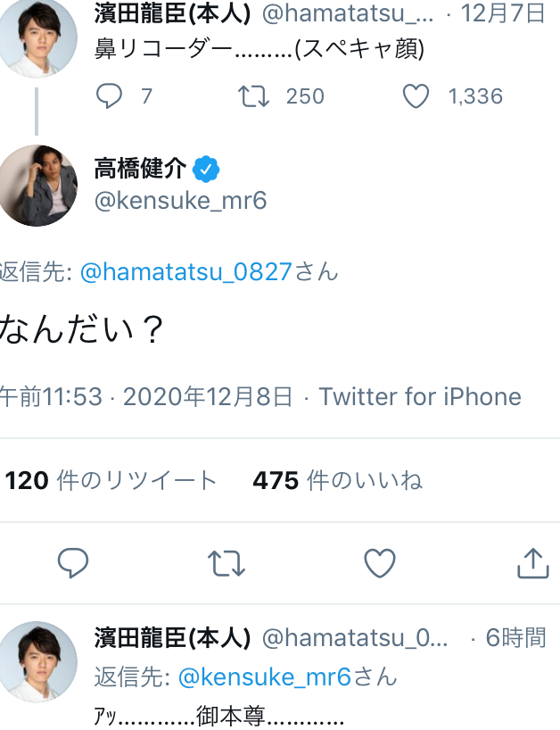Click the 高橋健介 display name
The height and width of the screenshot is (730, 560).
[140, 168]
